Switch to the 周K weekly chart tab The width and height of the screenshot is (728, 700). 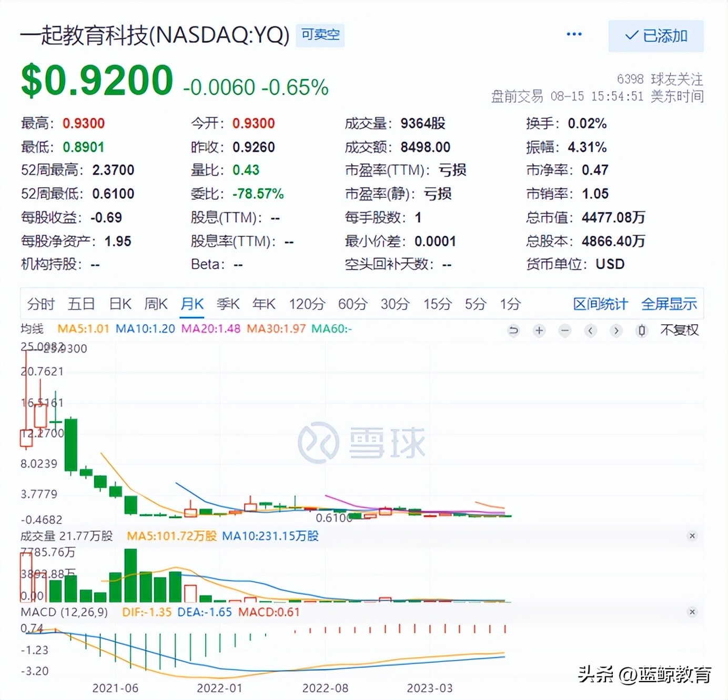click(x=156, y=304)
